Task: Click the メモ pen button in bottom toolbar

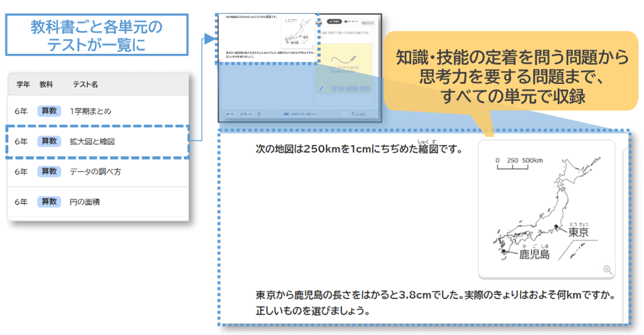Action: point(229,113)
